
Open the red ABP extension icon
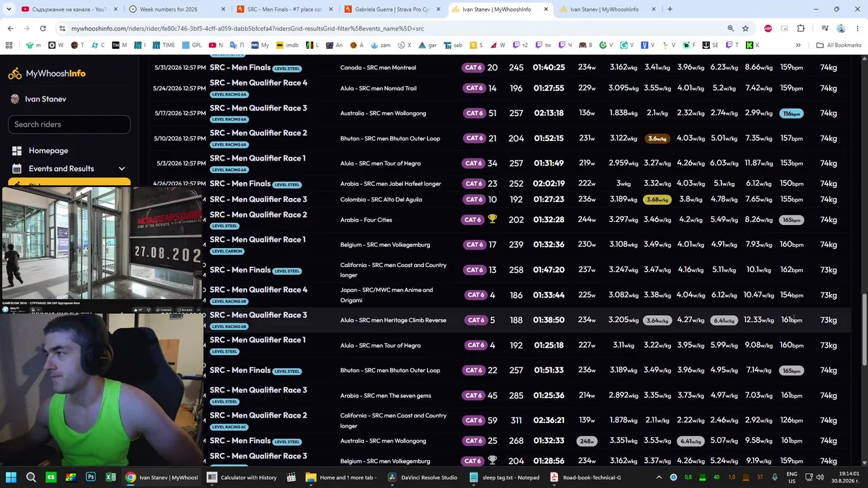click(x=768, y=28)
